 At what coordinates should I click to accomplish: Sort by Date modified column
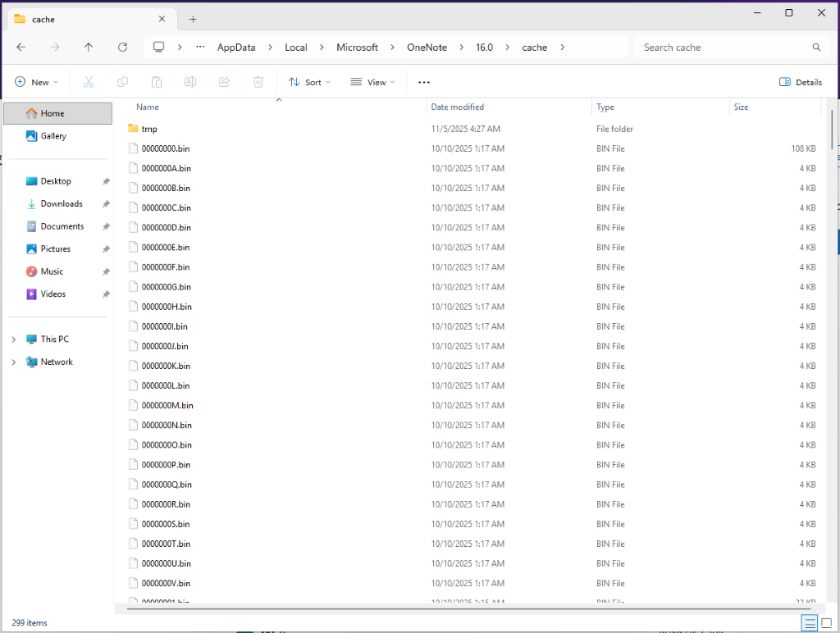458,107
